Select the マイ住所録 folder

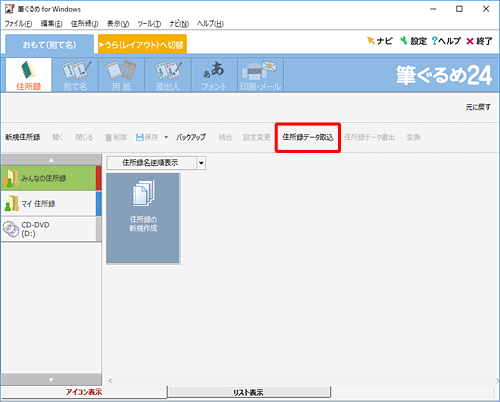(51, 204)
